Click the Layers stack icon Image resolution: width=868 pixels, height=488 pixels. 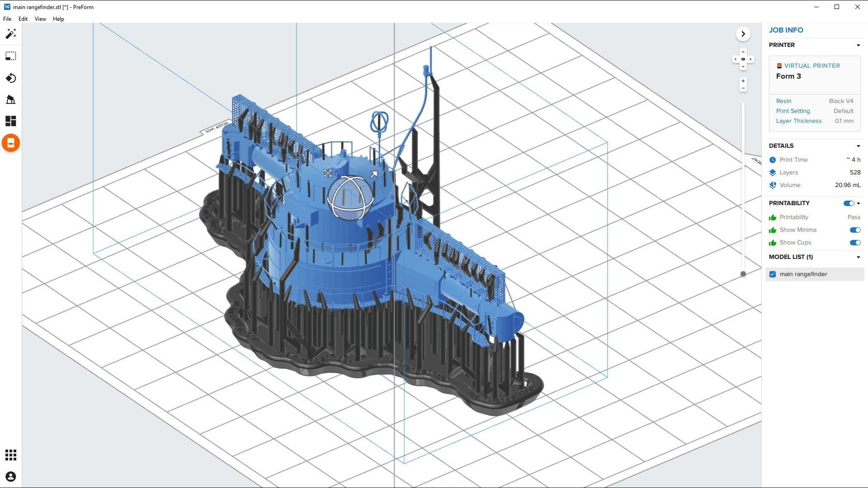(773, 173)
